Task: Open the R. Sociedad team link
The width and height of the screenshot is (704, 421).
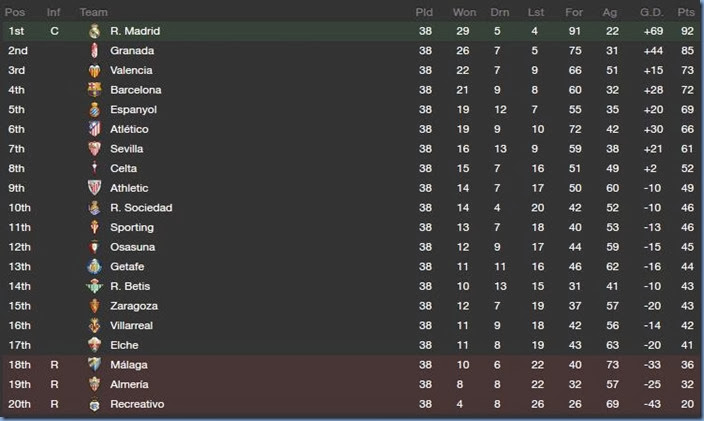Action: (x=141, y=208)
